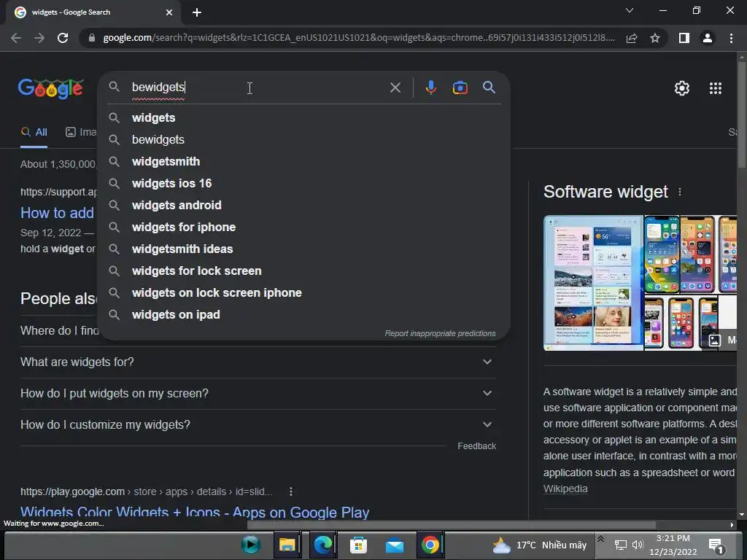Select suggestion 'bewidgets'

303,139
